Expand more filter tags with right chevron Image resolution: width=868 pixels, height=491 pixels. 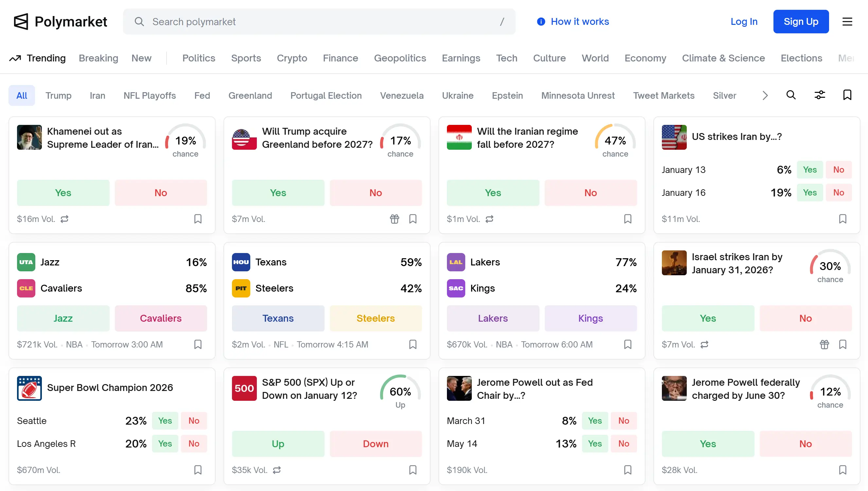tap(765, 95)
